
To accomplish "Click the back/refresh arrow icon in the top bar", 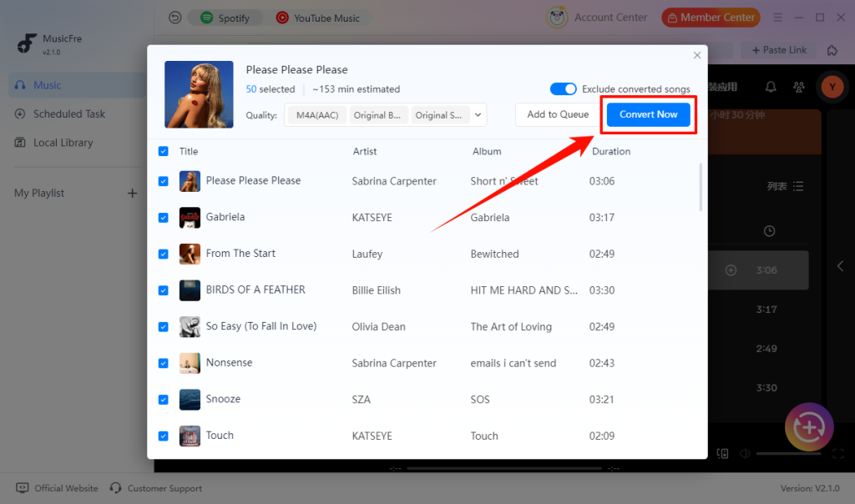I will 175,18.
